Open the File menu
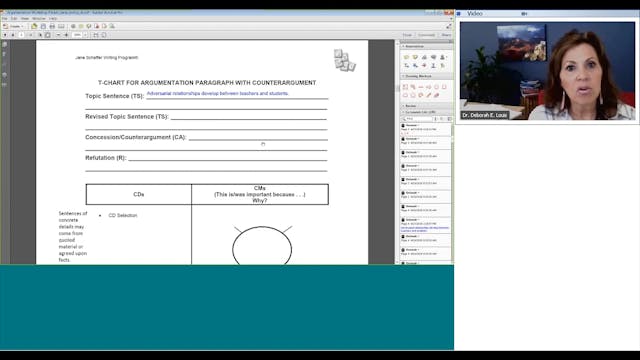640x360 pixels. click(x=4, y=19)
